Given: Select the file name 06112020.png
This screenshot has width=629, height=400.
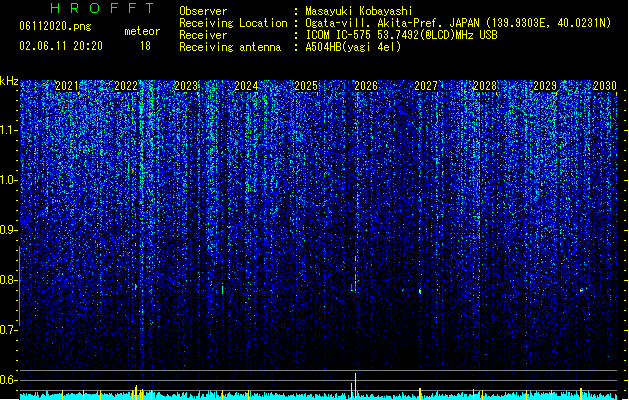Looking at the screenshot, I should tap(55, 26).
